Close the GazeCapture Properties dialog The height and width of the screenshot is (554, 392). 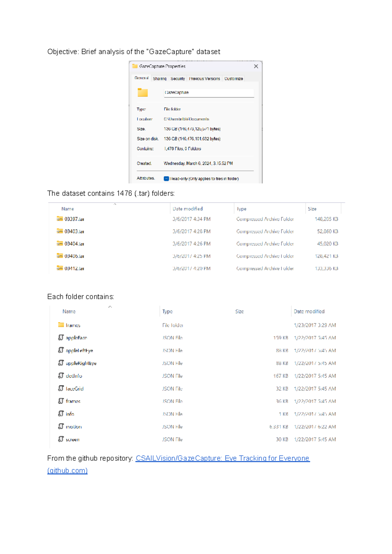[256, 66]
